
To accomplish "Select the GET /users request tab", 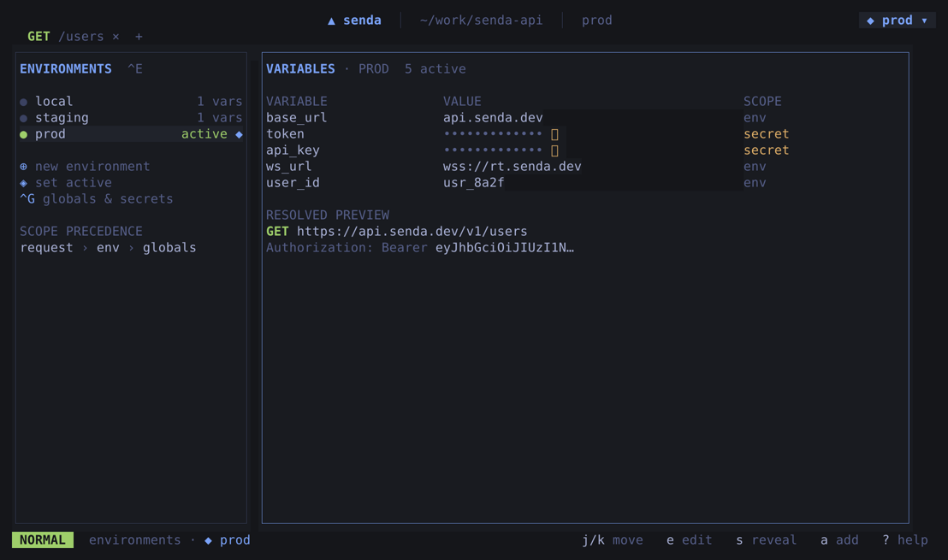I will coord(65,37).
